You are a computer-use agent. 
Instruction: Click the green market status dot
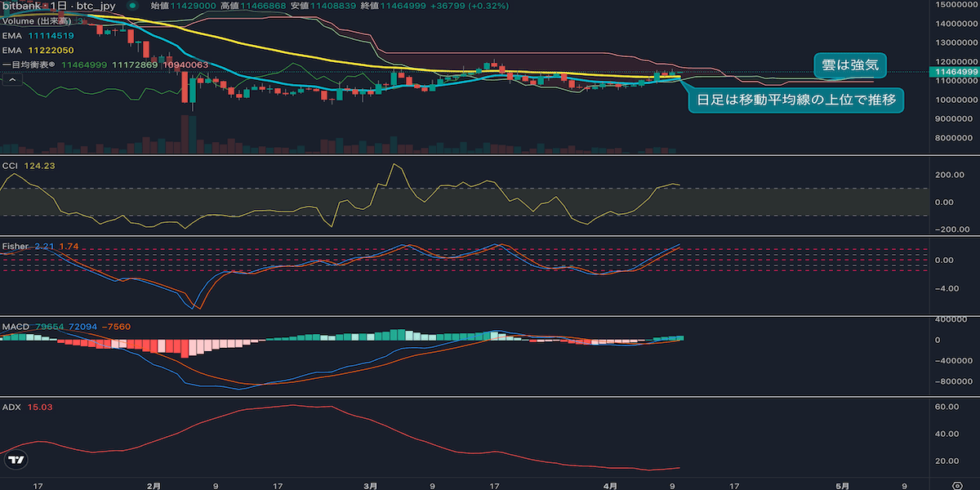pos(131,7)
